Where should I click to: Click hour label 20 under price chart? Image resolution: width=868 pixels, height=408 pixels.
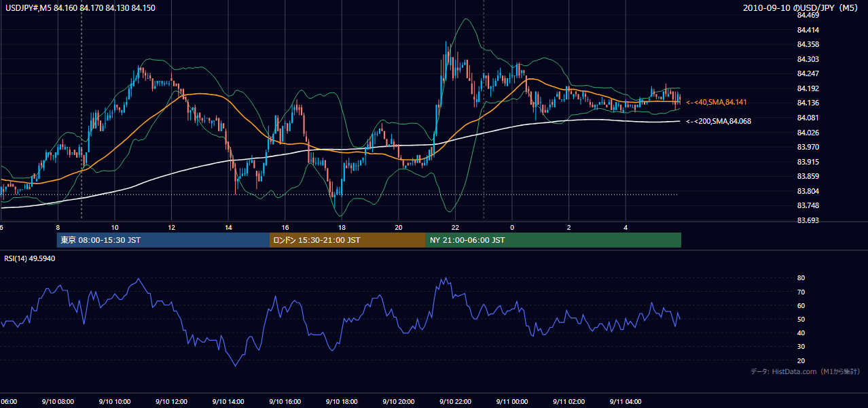(399, 228)
